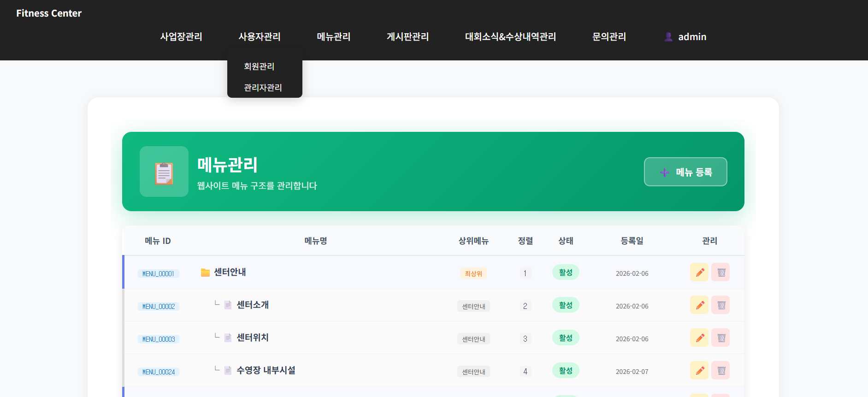The height and width of the screenshot is (397, 868).
Task: Go to the Fitness Center home link
Action: [x=49, y=13]
